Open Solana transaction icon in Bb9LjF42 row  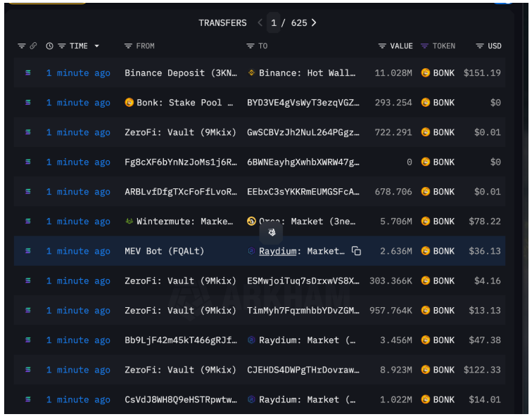coord(28,340)
